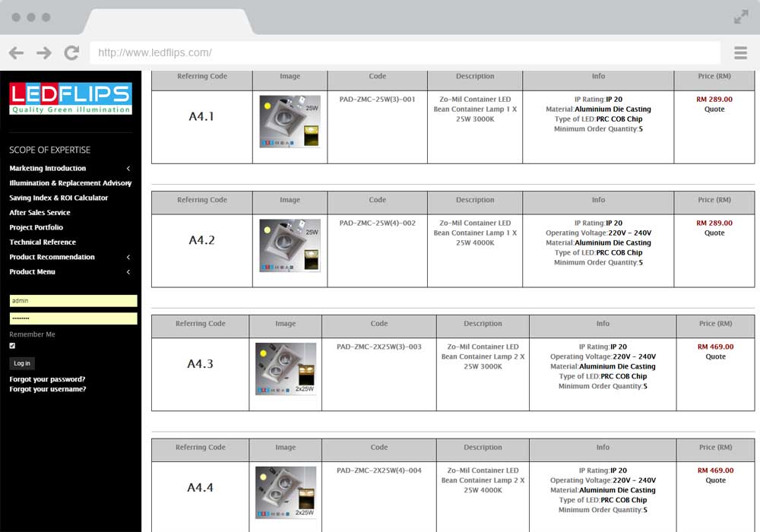
Task: Select code PAD-ZMC-25W(4)-002
Action: [377, 223]
